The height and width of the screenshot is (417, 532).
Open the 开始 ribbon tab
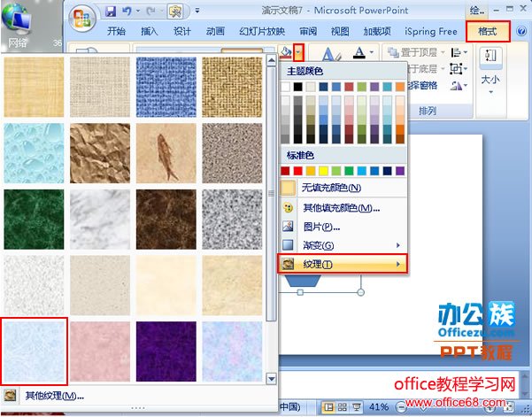pyautogui.click(x=116, y=31)
